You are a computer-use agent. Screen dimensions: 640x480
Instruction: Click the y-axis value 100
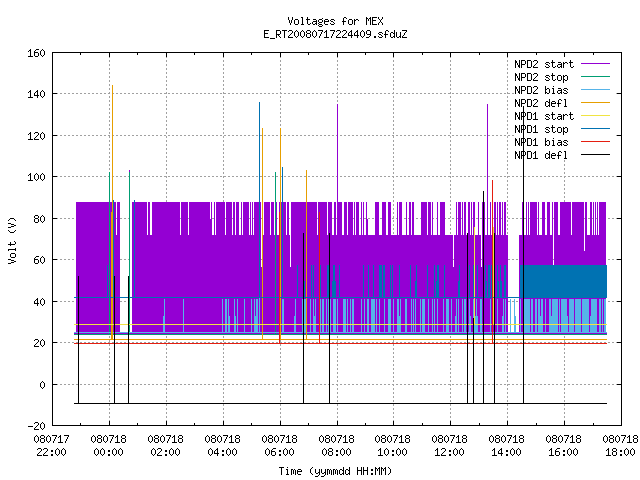click(x=36, y=177)
